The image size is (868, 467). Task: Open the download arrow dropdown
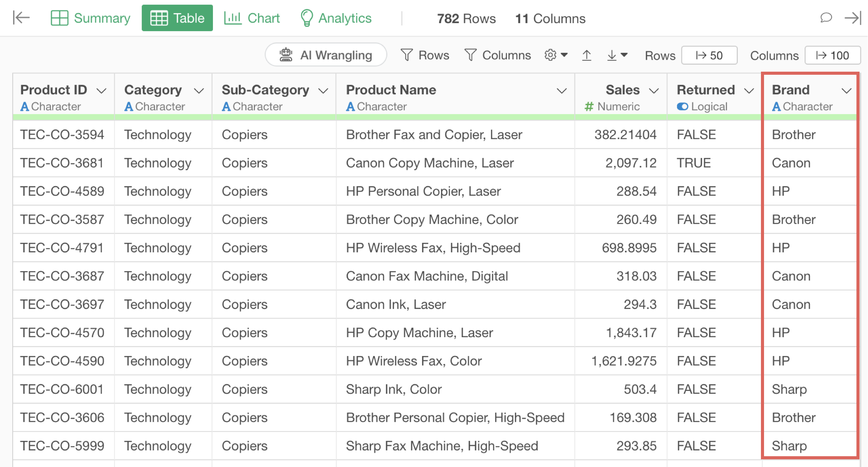[x=617, y=55]
